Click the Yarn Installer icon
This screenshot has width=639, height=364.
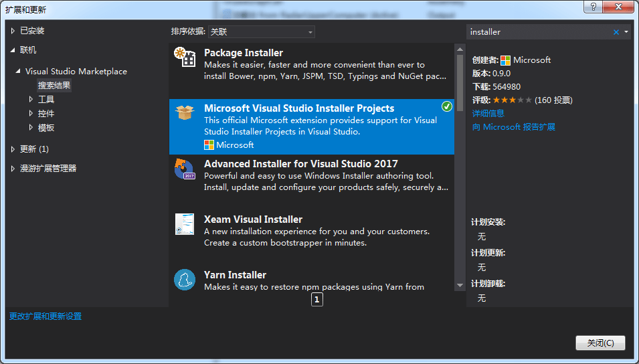(185, 280)
